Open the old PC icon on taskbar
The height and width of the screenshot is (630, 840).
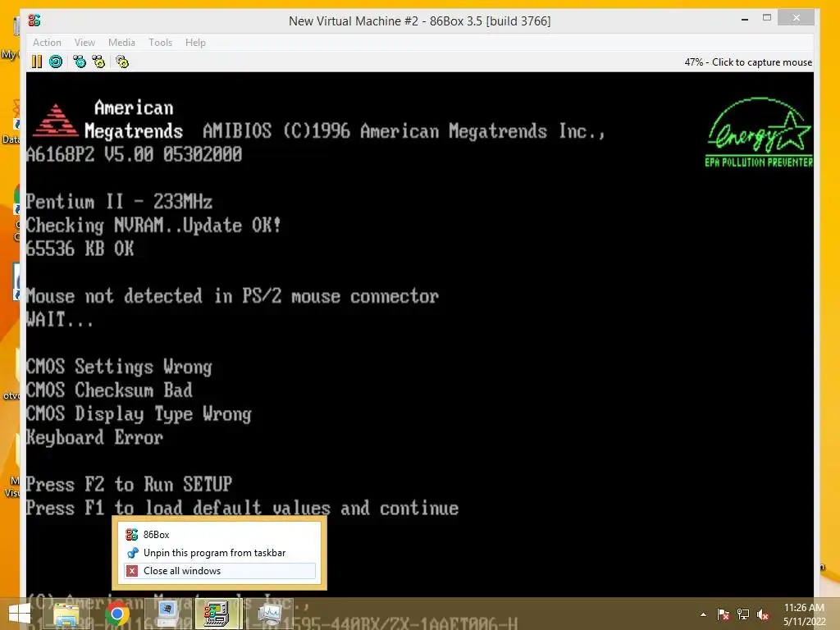(167, 614)
